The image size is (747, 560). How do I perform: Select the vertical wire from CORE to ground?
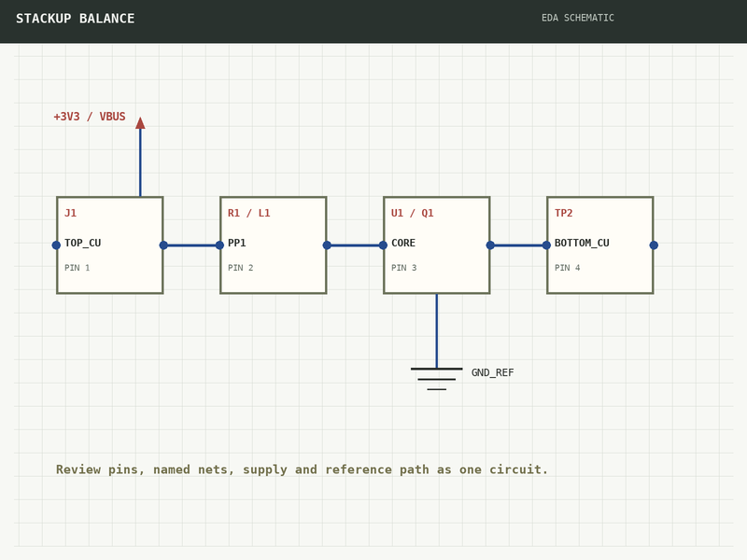point(436,331)
